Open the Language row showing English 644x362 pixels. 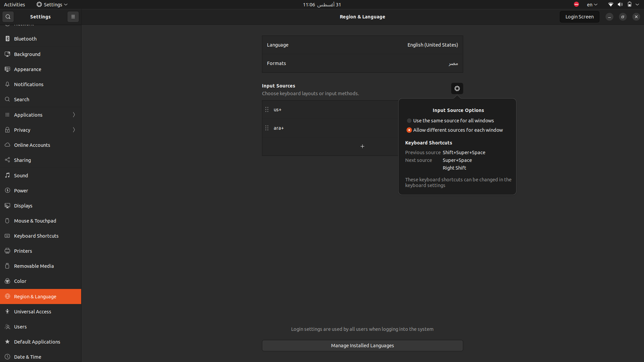[x=362, y=45]
